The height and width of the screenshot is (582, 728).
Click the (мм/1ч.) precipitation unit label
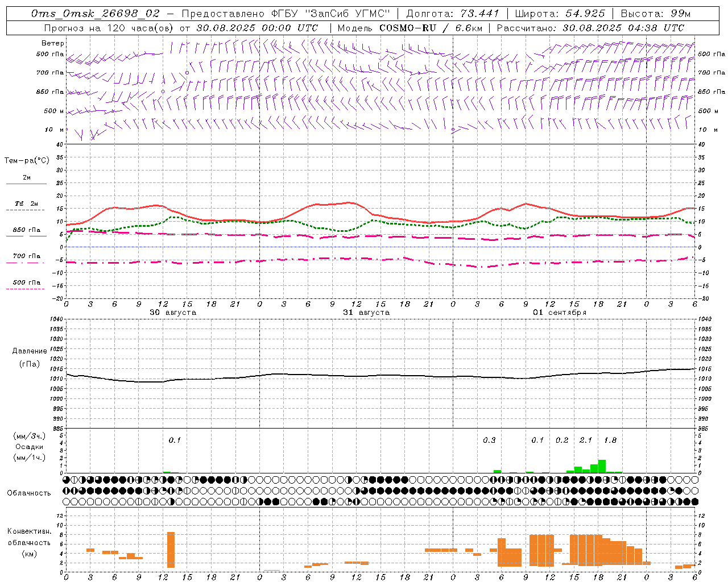(x=30, y=458)
